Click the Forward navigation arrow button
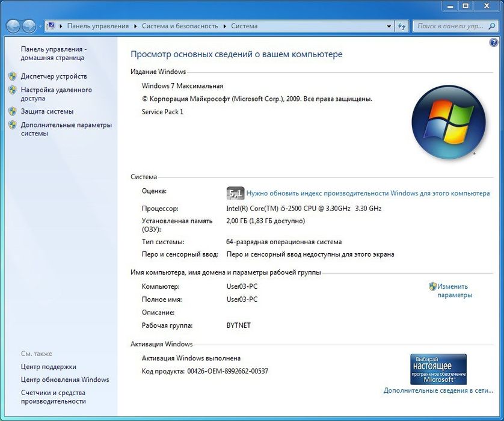 click(29, 26)
